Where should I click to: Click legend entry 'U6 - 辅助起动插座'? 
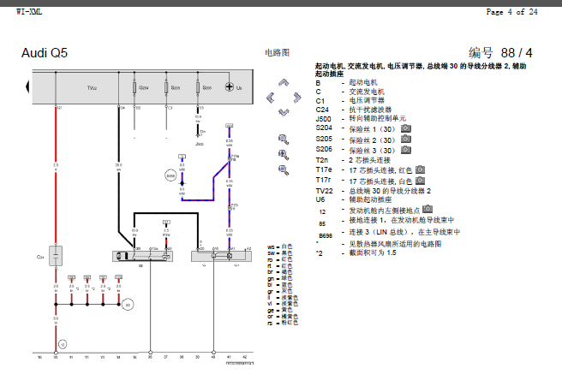[354, 199]
